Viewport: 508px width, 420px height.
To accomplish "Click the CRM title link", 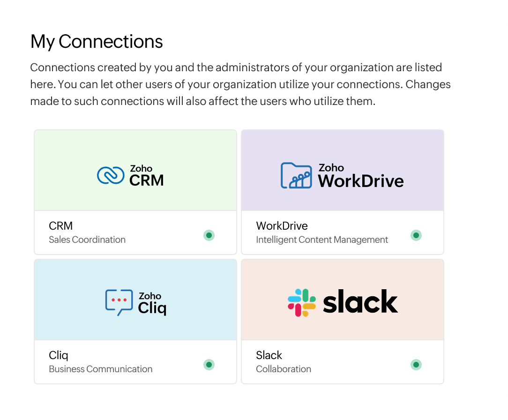I will [60, 225].
